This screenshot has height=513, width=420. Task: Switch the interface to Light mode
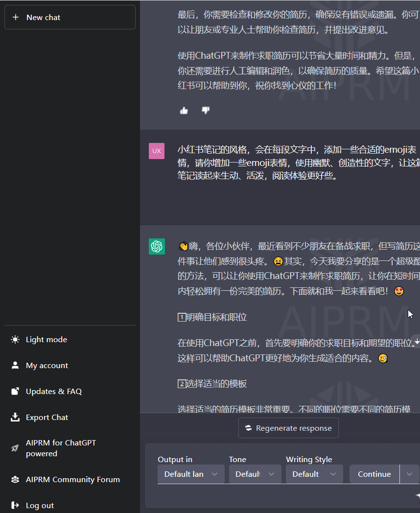[15, 339]
